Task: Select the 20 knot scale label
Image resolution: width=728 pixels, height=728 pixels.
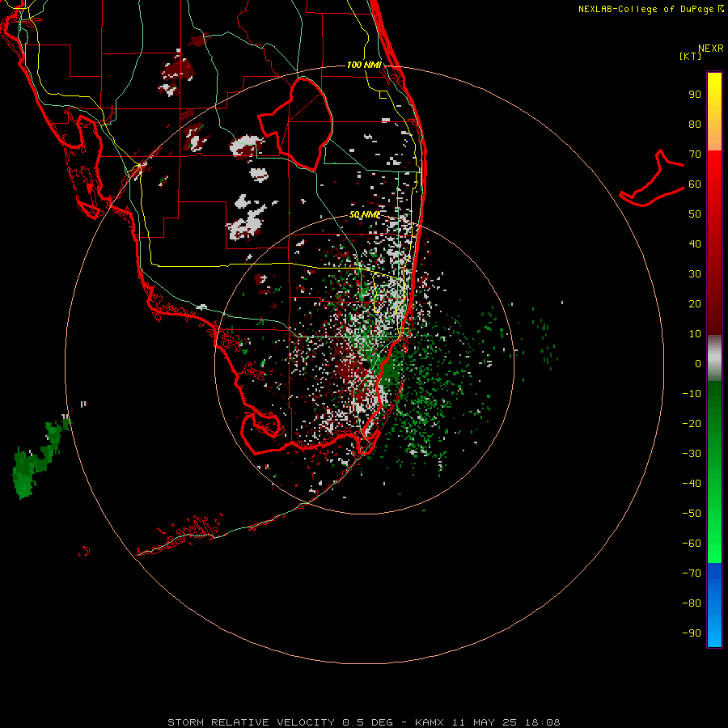Action: [x=695, y=303]
